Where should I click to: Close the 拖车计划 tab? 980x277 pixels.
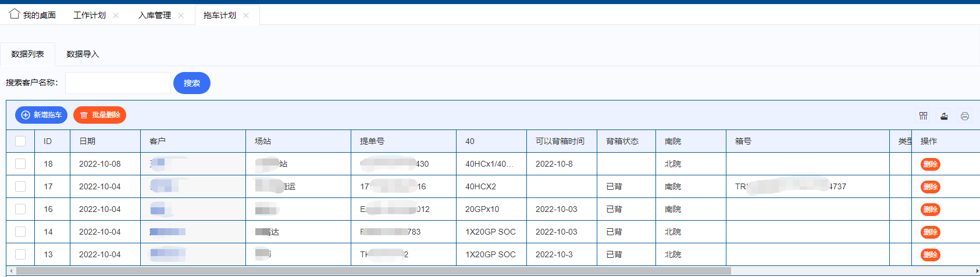246,16
